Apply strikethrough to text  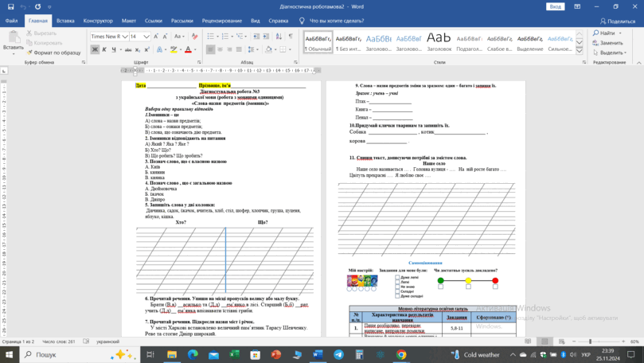[x=128, y=49]
